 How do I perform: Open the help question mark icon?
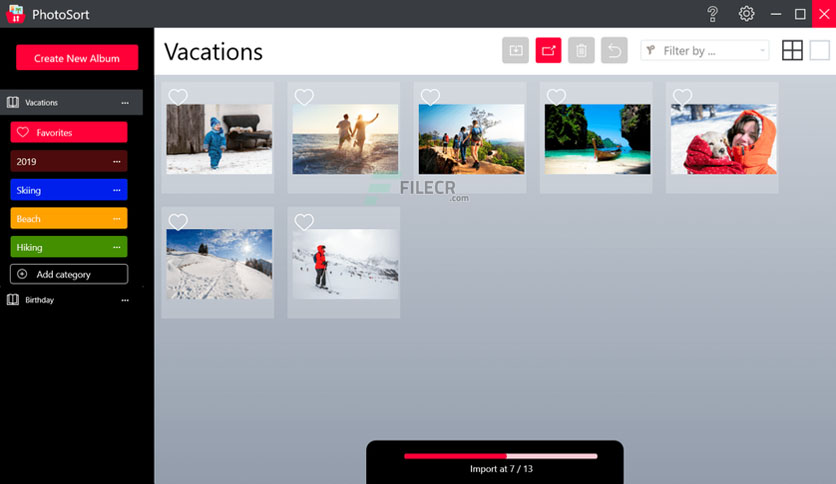point(713,13)
